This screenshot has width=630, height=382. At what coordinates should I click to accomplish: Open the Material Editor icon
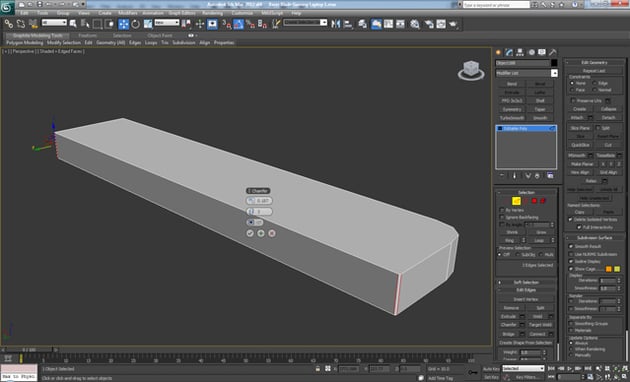[415, 24]
